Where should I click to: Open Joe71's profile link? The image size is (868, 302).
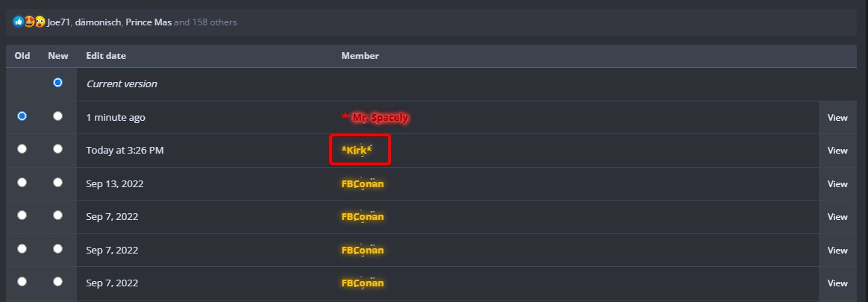tap(58, 22)
